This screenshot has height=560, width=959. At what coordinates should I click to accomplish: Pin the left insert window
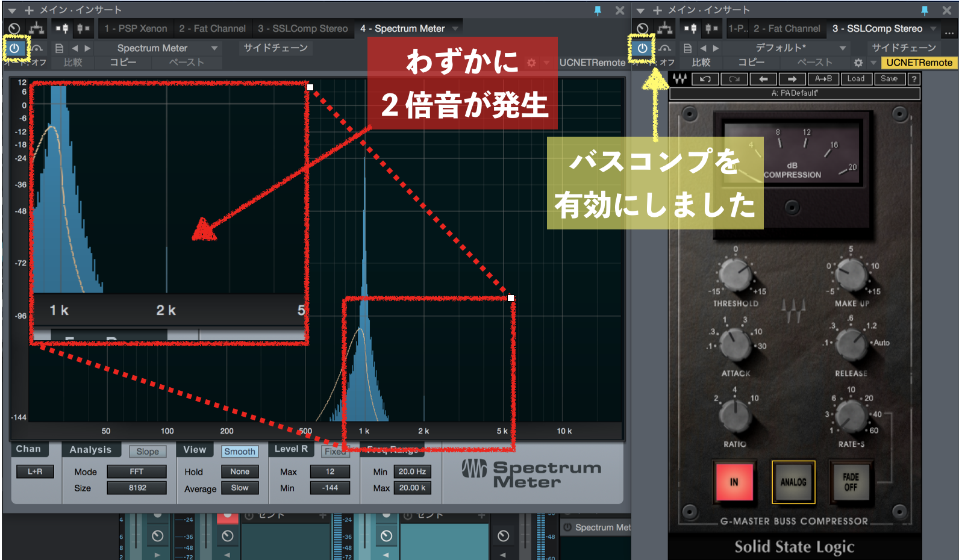(x=598, y=10)
